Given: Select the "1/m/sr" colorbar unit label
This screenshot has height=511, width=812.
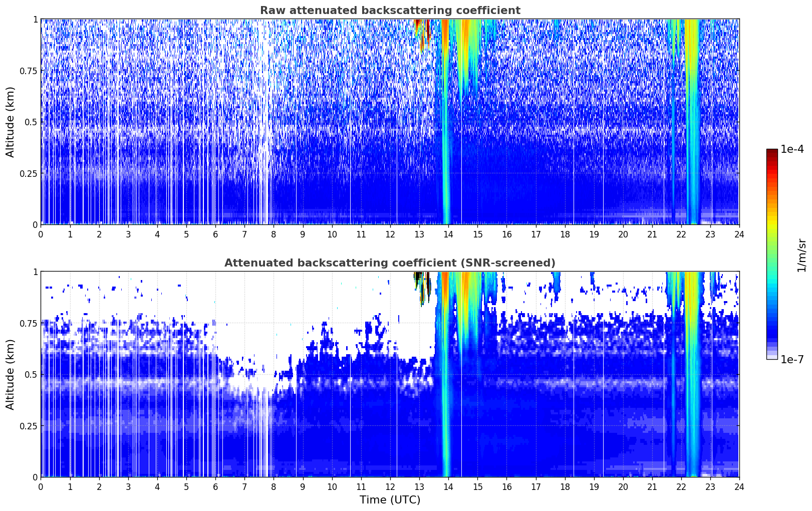Looking at the screenshot, I should (x=801, y=254).
